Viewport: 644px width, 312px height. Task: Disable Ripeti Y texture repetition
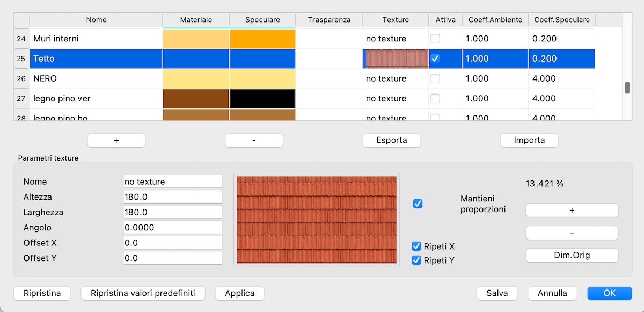point(416,260)
